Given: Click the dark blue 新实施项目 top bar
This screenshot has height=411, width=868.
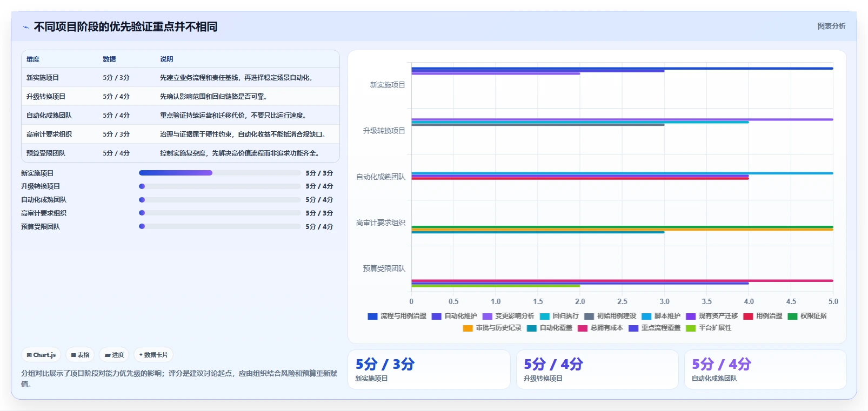Looking at the screenshot, I should tap(622, 69).
